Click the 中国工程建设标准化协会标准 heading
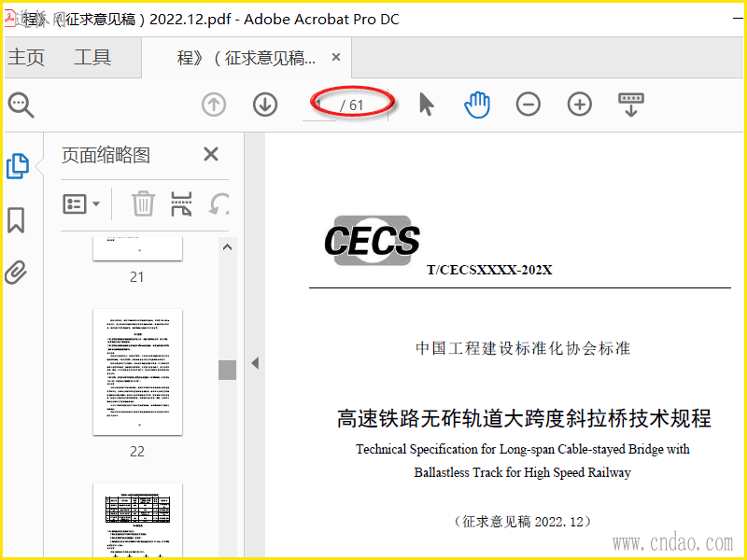 pyautogui.click(x=523, y=348)
